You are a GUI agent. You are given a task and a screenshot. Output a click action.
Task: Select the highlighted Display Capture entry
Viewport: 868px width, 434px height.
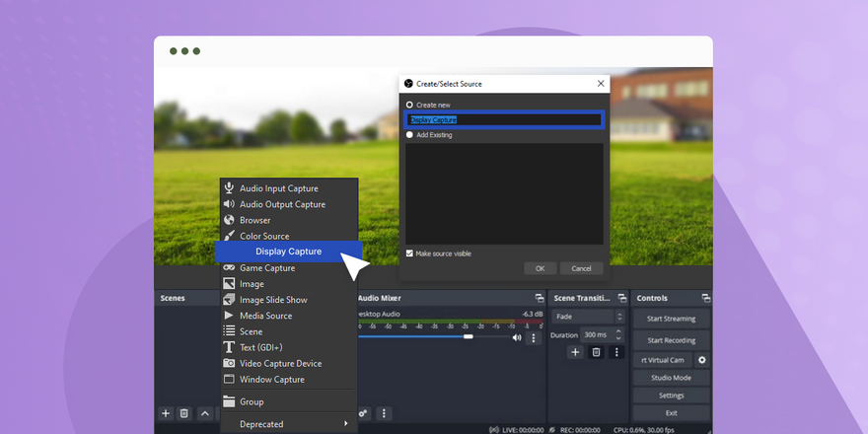tap(288, 252)
